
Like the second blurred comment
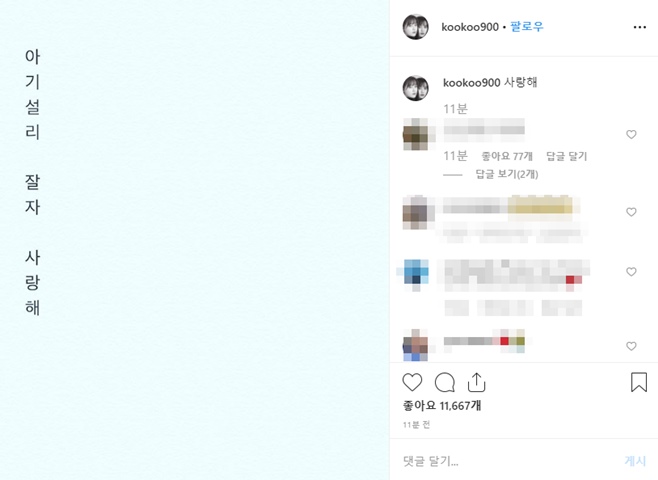[x=631, y=212]
